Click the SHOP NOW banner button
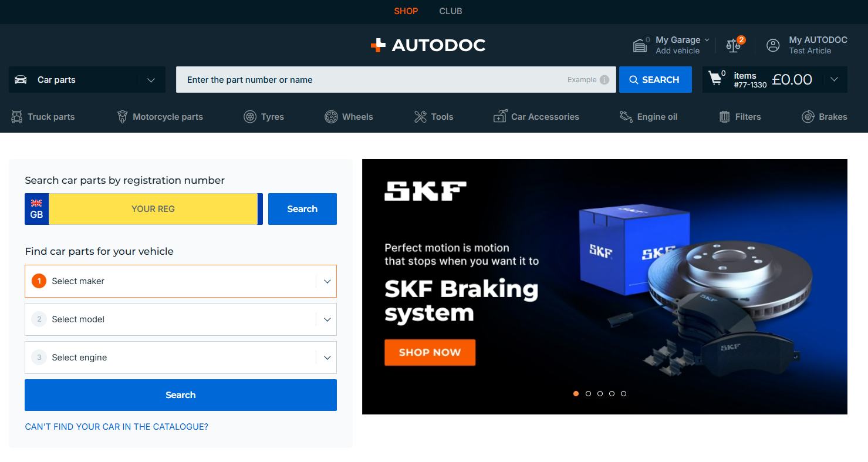This screenshot has height=462, width=868. pos(430,352)
